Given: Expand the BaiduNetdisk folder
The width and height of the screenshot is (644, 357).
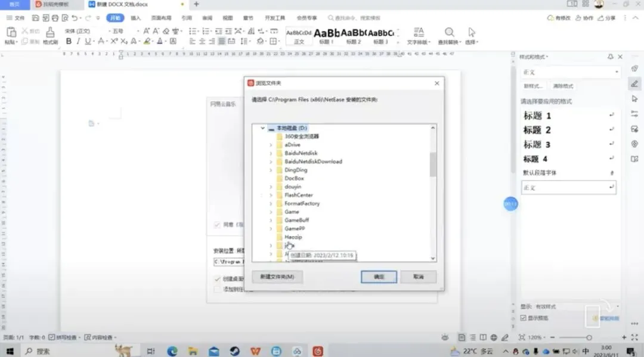Looking at the screenshot, I should coord(271,153).
